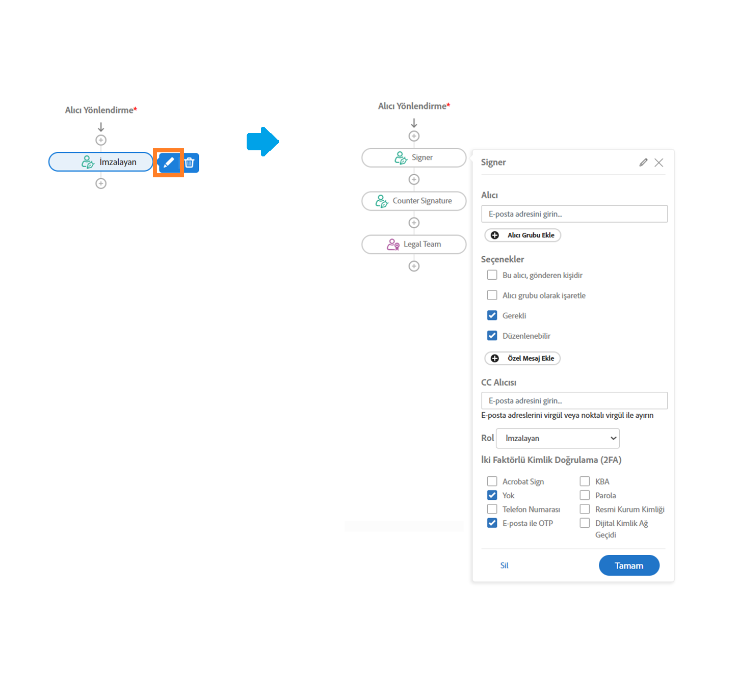Screen dimensions: 739x700
Task: Uncheck the Gerekli checkbox
Action: click(492, 315)
